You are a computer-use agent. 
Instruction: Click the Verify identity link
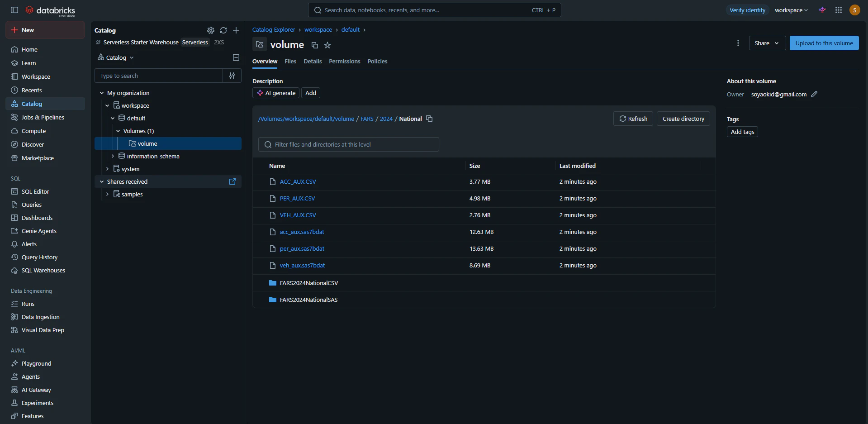[747, 10]
